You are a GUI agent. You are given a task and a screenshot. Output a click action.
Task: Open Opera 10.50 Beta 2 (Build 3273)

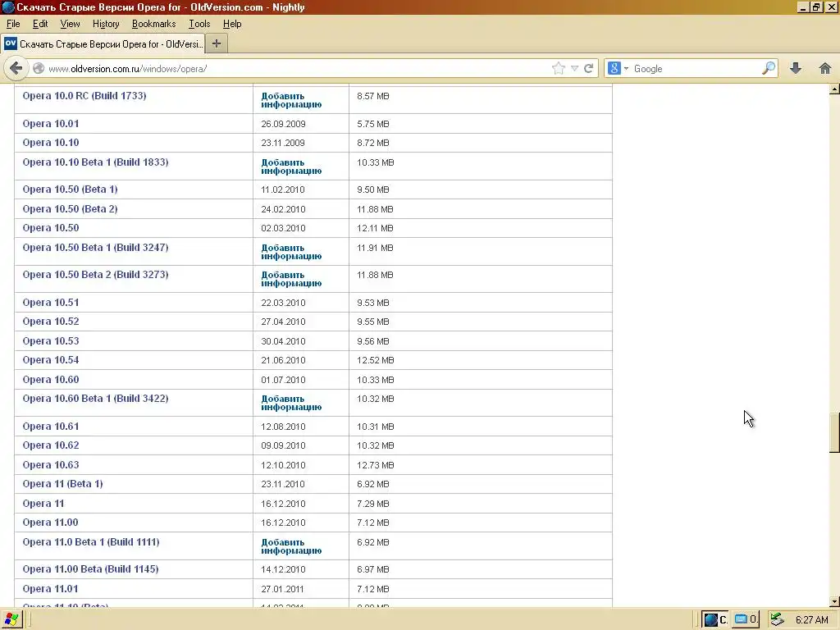[x=95, y=274]
